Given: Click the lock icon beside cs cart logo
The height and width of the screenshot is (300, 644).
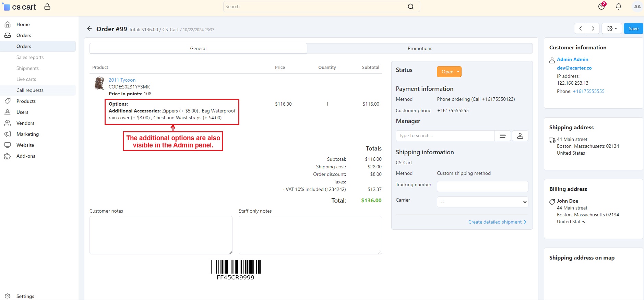Looking at the screenshot, I should (x=47, y=7).
